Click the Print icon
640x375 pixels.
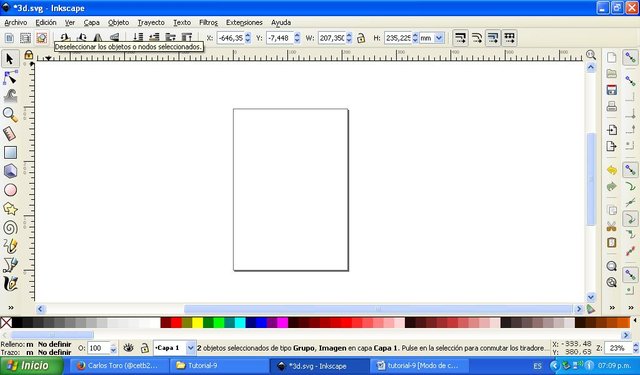point(611,107)
